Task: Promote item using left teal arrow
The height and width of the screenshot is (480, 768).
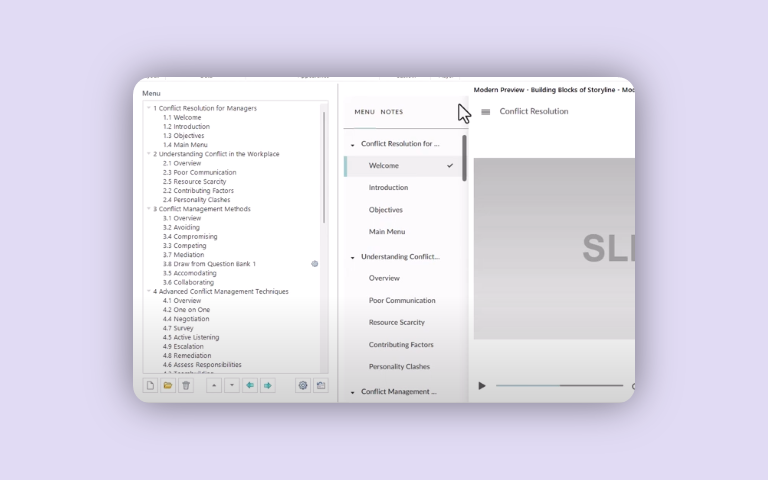Action: (x=250, y=385)
